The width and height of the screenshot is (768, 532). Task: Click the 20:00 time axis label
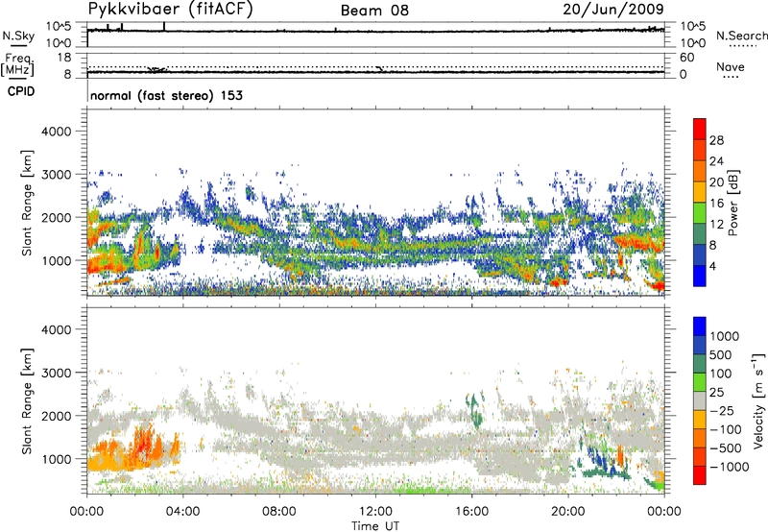568,512
